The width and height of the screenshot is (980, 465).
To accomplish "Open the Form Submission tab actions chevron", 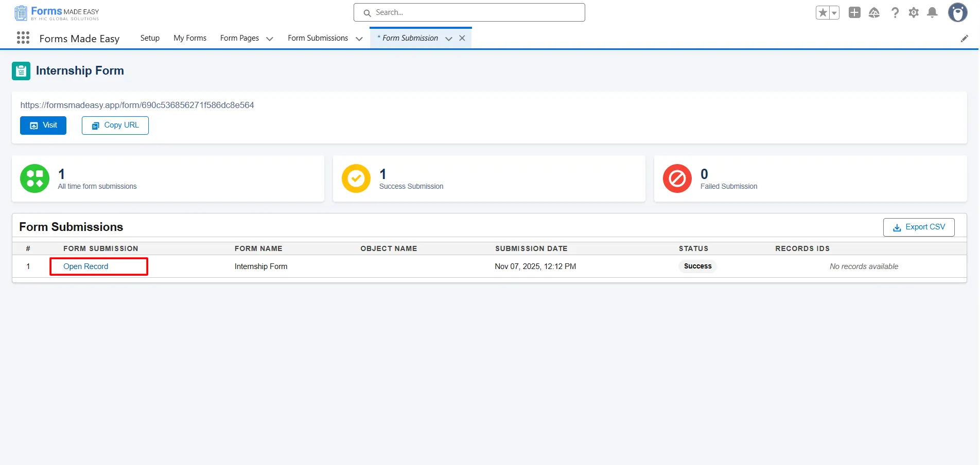I will 449,39.
